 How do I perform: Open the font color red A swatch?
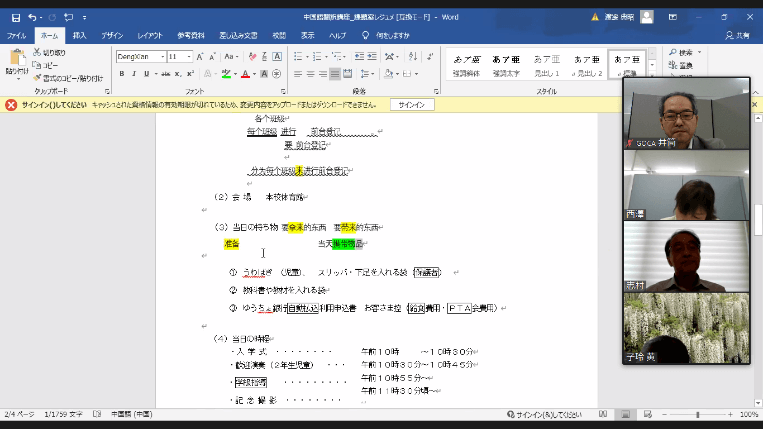(x=245, y=74)
